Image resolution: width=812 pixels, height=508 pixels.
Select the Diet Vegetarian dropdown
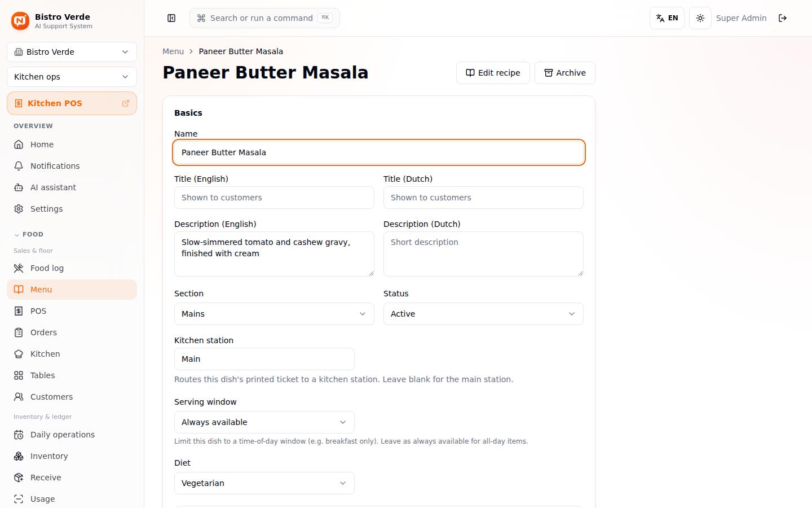(x=264, y=483)
